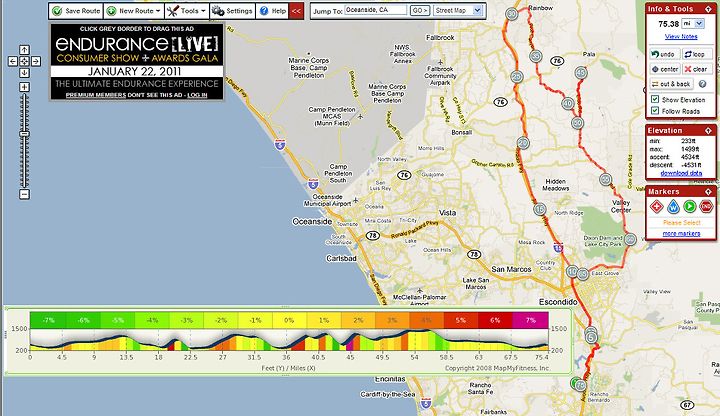Screen dimensions: 720x416
Task: Open the New Route dropdown menu
Action: coord(134,11)
